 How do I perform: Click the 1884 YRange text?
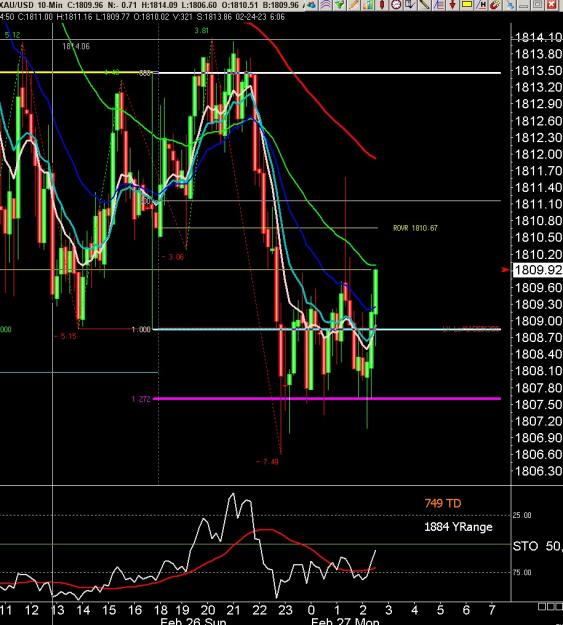tap(458, 527)
